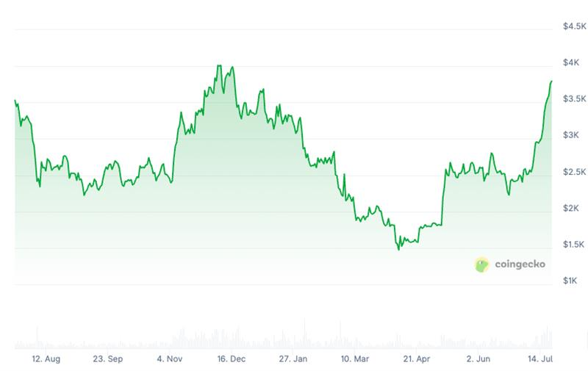
Task: Select the 12. Aug date label
Action: [x=46, y=359]
